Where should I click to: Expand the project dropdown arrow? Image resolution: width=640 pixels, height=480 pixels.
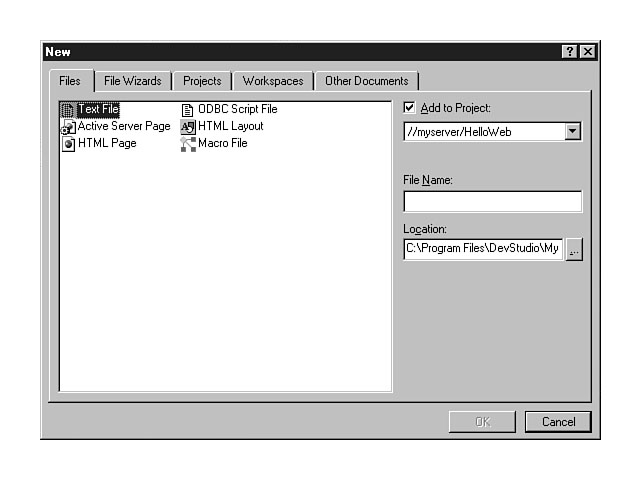572,131
